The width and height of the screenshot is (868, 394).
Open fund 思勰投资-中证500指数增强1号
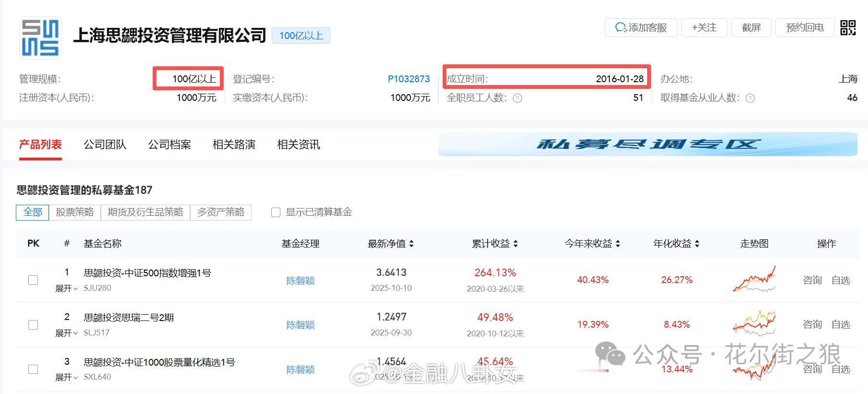147,273
